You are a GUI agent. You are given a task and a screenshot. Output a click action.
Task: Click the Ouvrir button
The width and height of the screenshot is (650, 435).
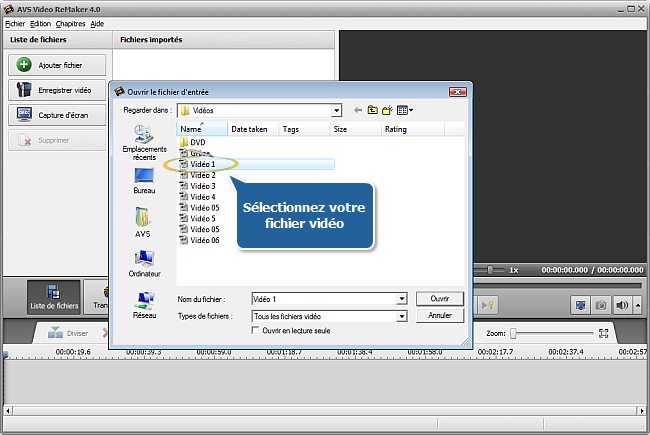(x=439, y=299)
